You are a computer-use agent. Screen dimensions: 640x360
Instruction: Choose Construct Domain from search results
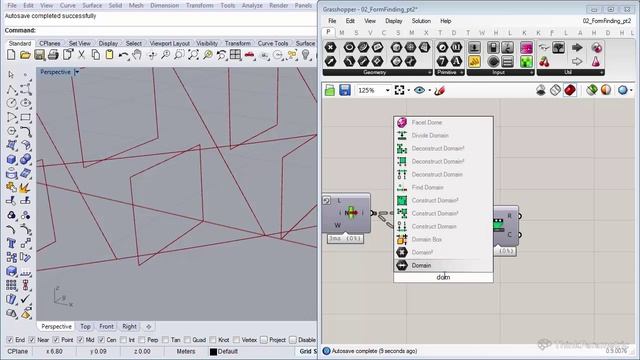click(x=444, y=226)
